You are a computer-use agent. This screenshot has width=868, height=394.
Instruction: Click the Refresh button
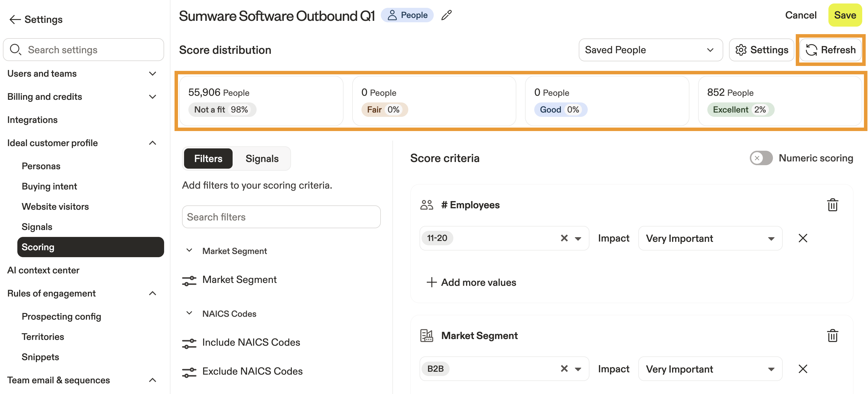pos(830,50)
